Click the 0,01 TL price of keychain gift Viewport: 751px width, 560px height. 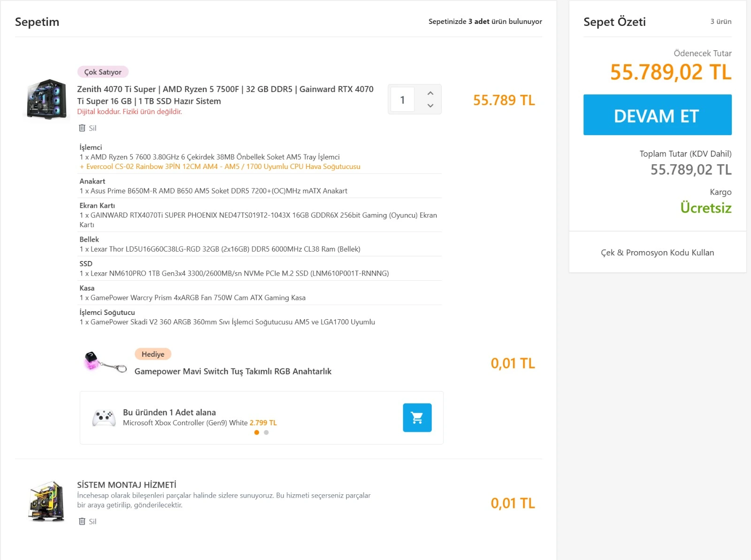pos(513,363)
